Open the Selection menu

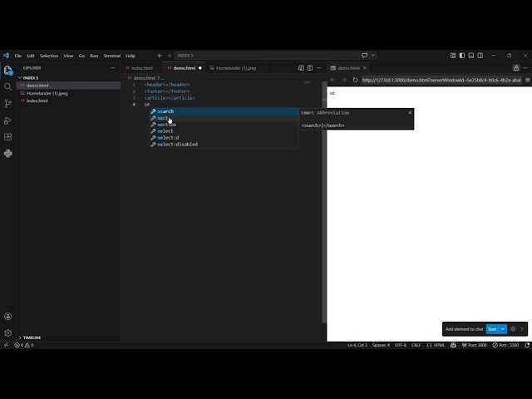(49, 56)
